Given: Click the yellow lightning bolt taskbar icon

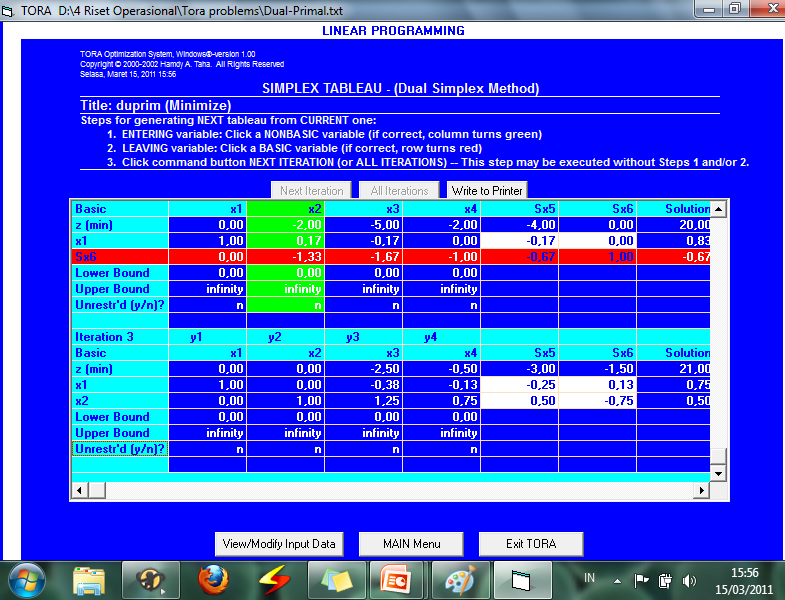Looking at the screenshot, I should pyautogui.click(x=274, y=581).
